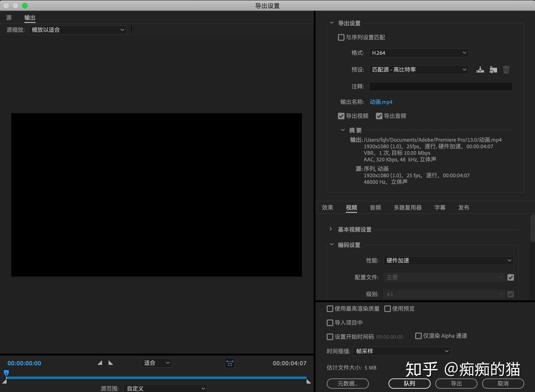The height and width of the screenshot is (392, 535).
Task: Click the blue preview timeline bar
Action: [x=157, y=377]
